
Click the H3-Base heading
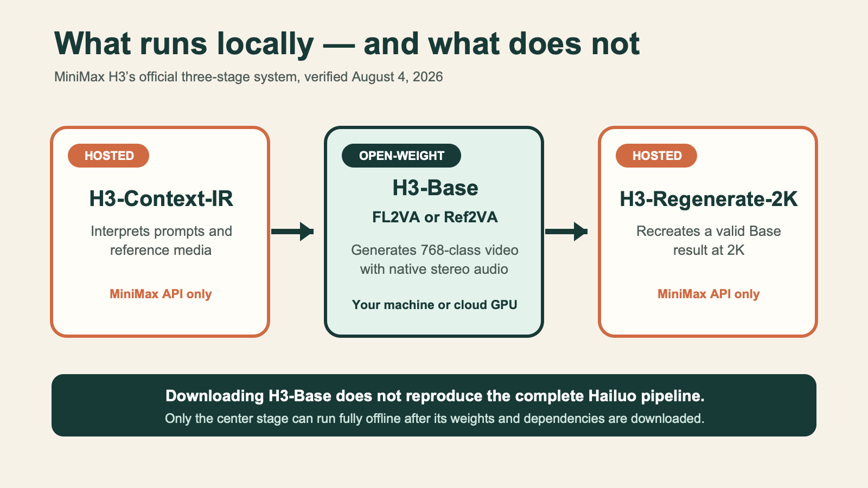tap(435, 188)
